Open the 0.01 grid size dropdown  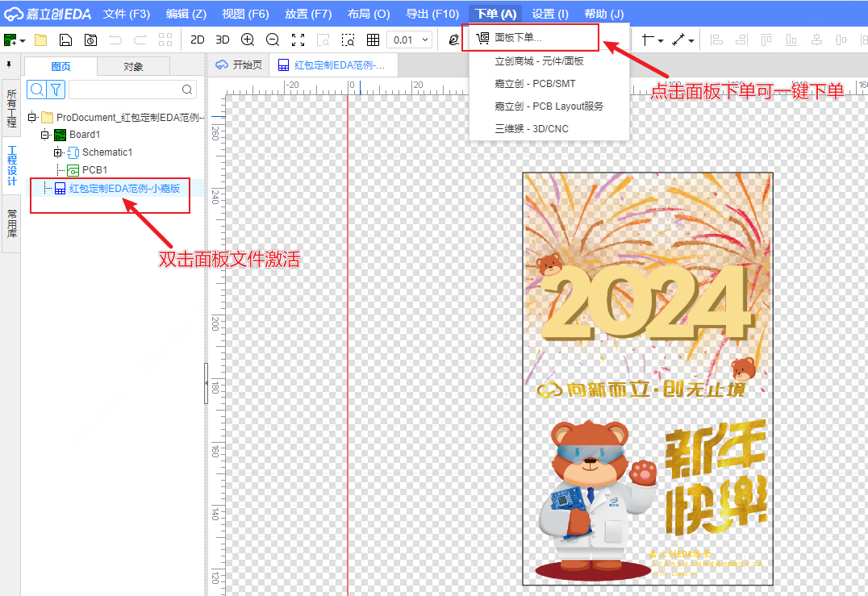(x=409, y=40)
